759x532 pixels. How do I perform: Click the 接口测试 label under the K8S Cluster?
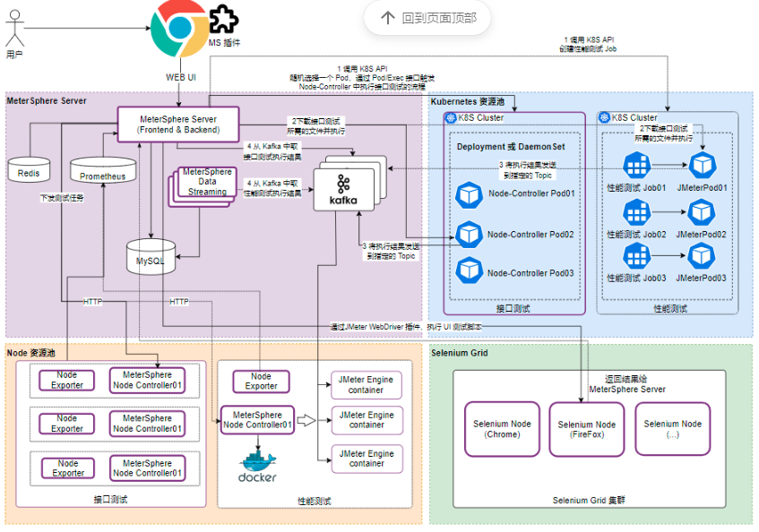pos(513,309)
